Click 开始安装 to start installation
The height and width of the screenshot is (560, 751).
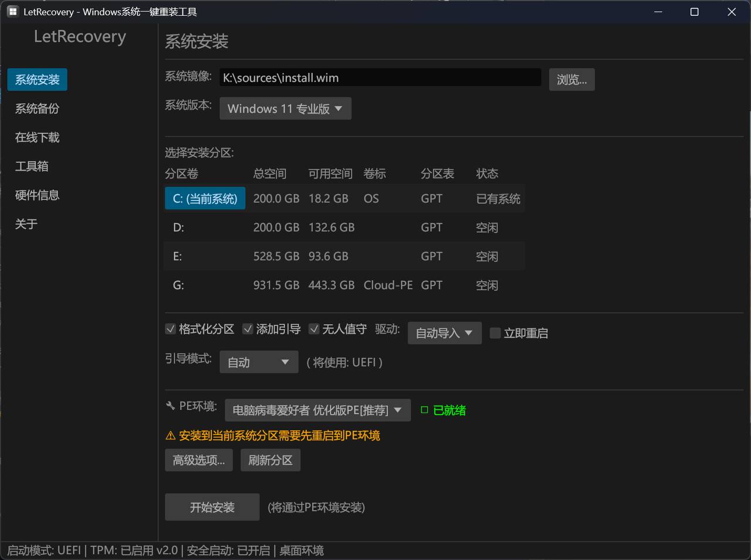pyautogui.click(x=212, y=507)
